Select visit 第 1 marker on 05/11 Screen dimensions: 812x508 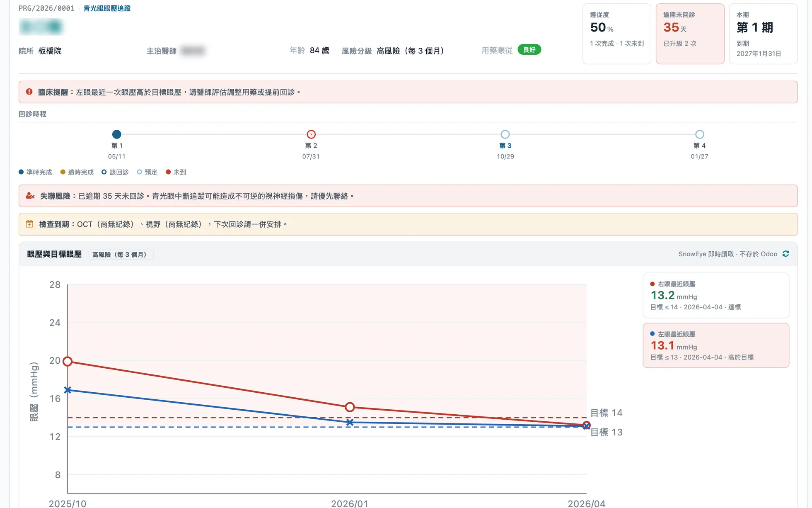coord(117,134)
